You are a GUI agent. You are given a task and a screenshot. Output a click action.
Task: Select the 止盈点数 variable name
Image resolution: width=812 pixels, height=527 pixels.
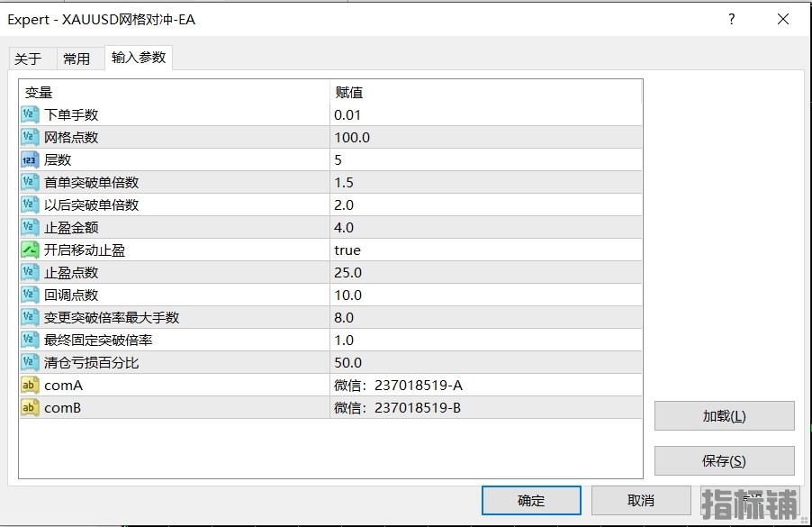tap(71, 273)
